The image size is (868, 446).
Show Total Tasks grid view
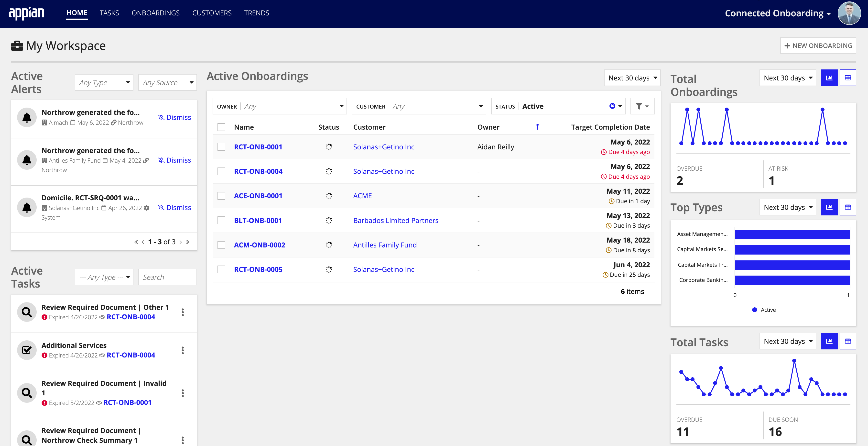(848, 341)
